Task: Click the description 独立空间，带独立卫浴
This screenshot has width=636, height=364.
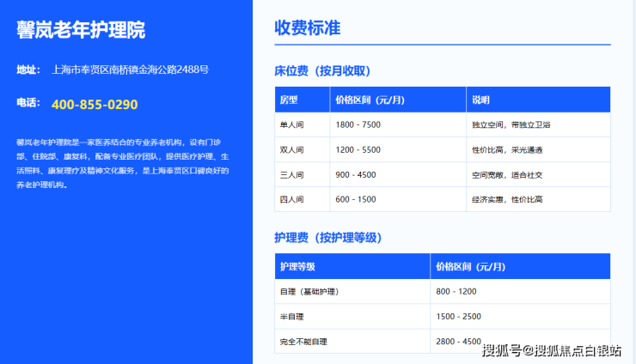Action: [511, 124]
